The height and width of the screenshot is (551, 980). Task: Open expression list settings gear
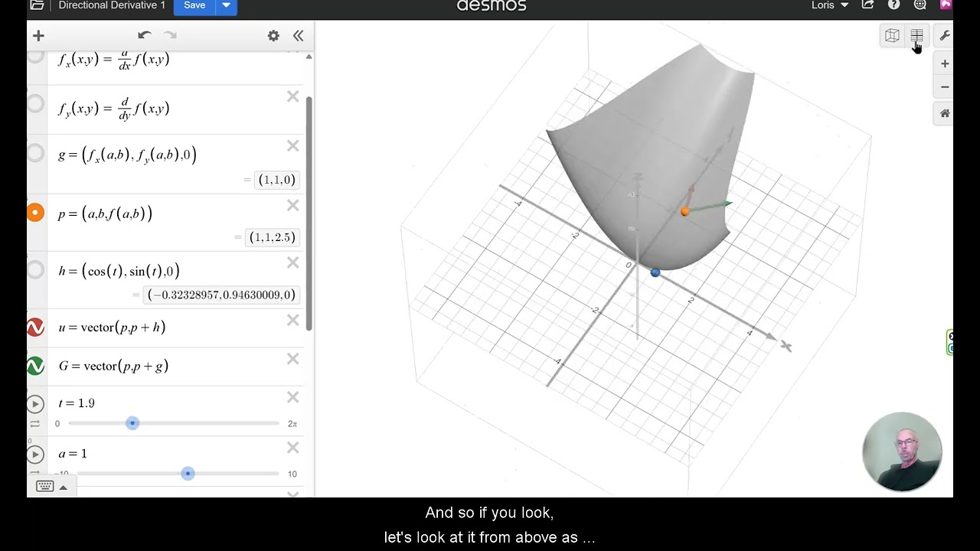click(273, 35)
